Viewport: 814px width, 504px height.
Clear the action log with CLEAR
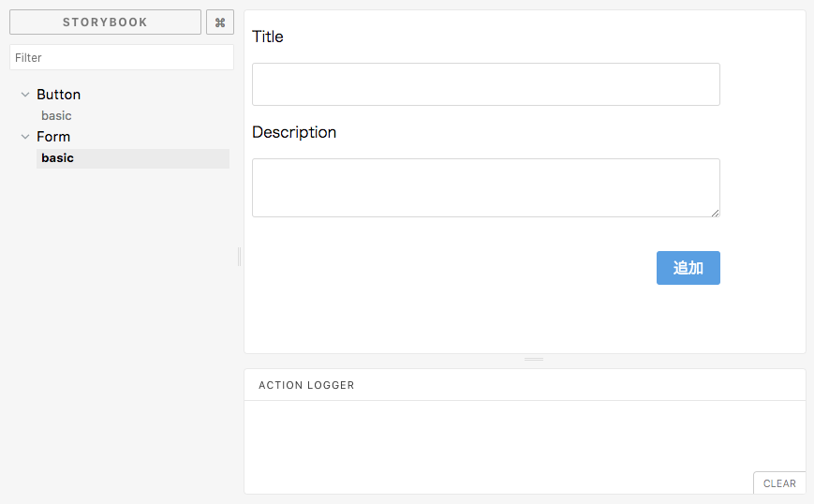[x=779, y=483]
